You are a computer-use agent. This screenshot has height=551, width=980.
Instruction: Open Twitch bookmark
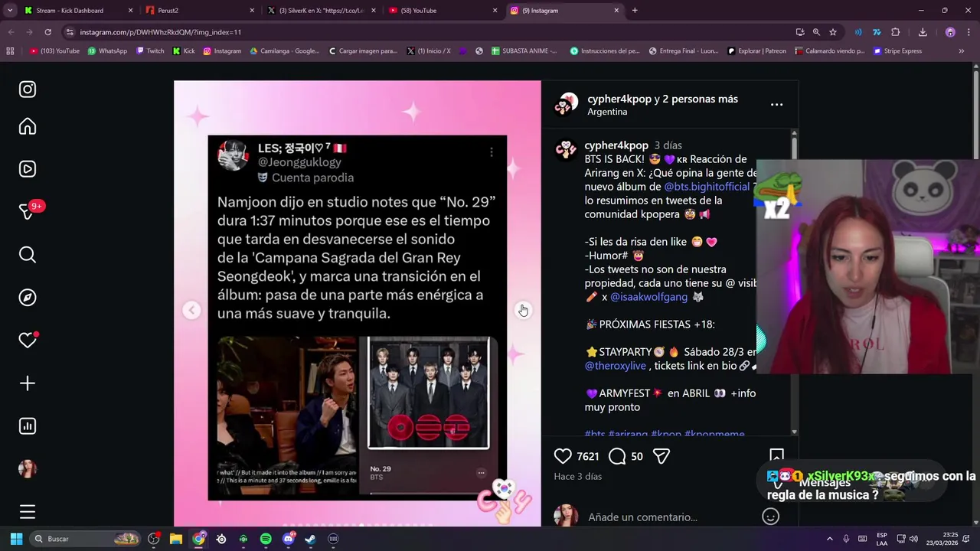(150, 51)
